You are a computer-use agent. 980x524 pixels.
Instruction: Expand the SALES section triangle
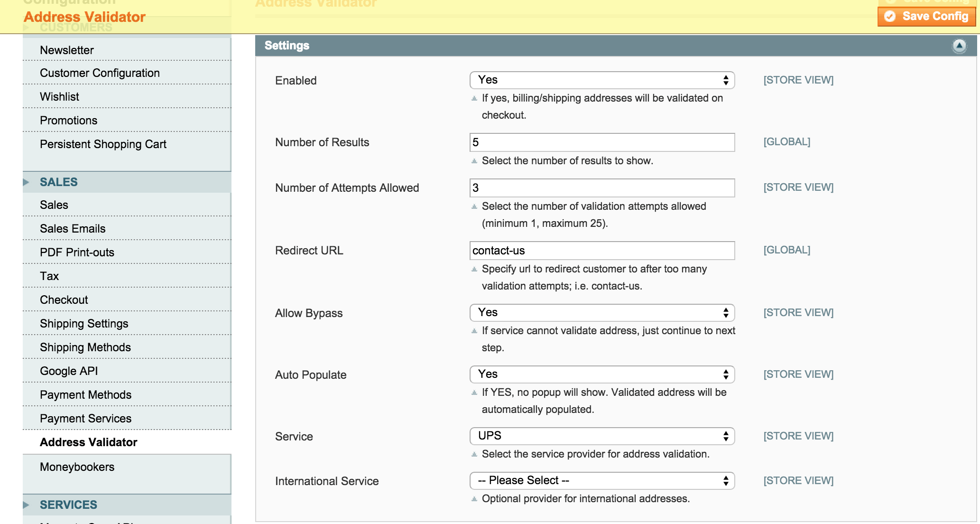point(27,182)
